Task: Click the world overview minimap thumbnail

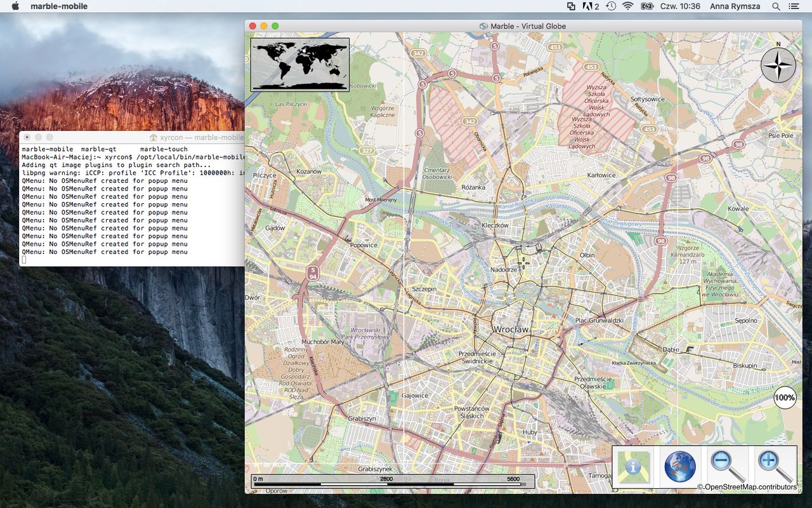Action: click(x=299, y=64)
